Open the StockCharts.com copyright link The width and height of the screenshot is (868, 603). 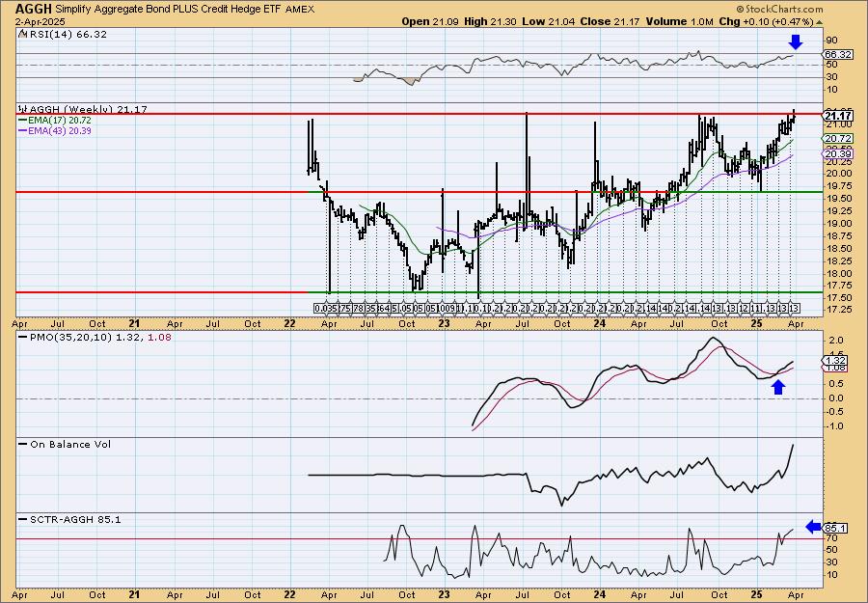779,9
